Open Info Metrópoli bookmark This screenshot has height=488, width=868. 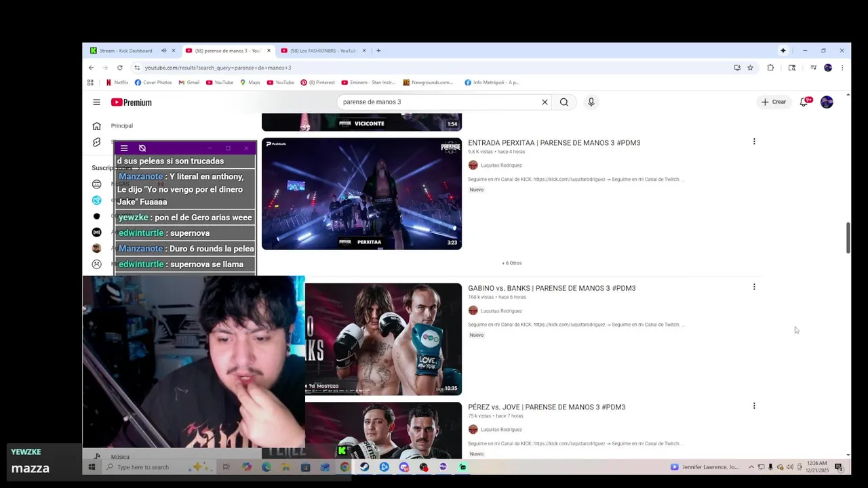(x=492, y=83)
